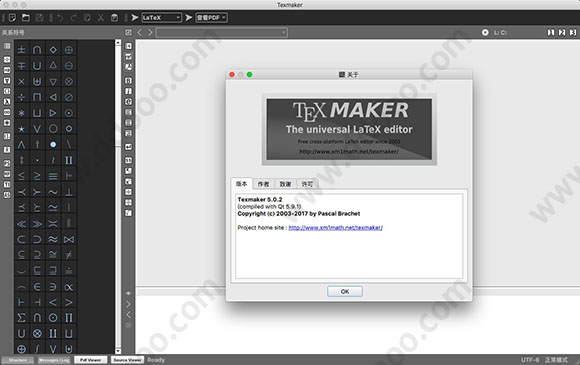Image resolution: width=580 pixels, height=365 pixels.
Task: Insert the bowtie ⋈ symbol
Action: click(69, 239)
